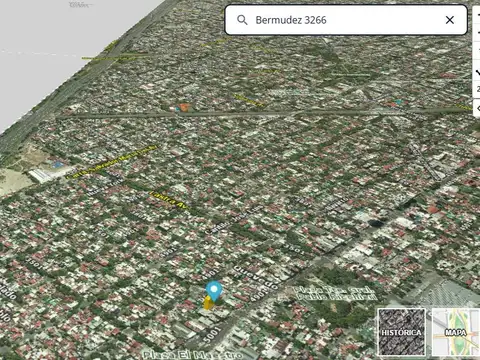Click the Plaza Tte. Gral. Pablo Riccheri label
Image resolution: width=480 pixels, height=360 pixels.
[335, 294]
